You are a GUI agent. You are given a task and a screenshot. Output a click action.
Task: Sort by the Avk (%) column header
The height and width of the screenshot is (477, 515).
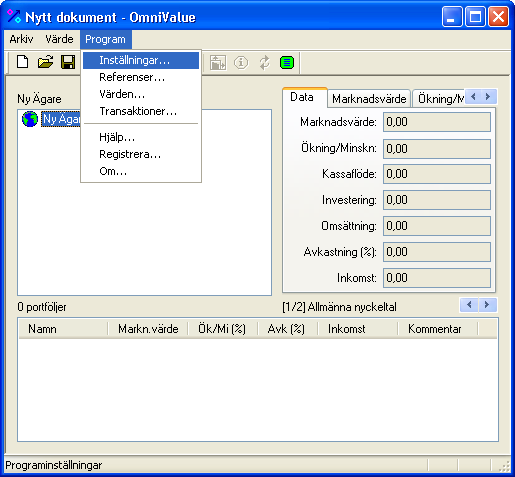tap(288, 329)
